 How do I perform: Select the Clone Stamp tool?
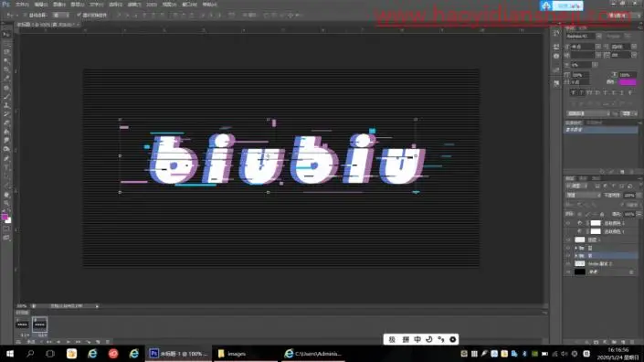6,105
